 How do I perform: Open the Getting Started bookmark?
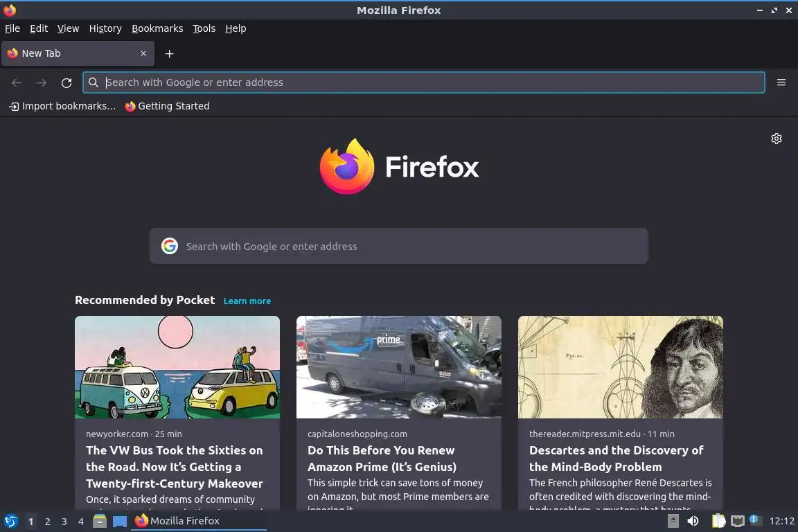coord(167,106)
